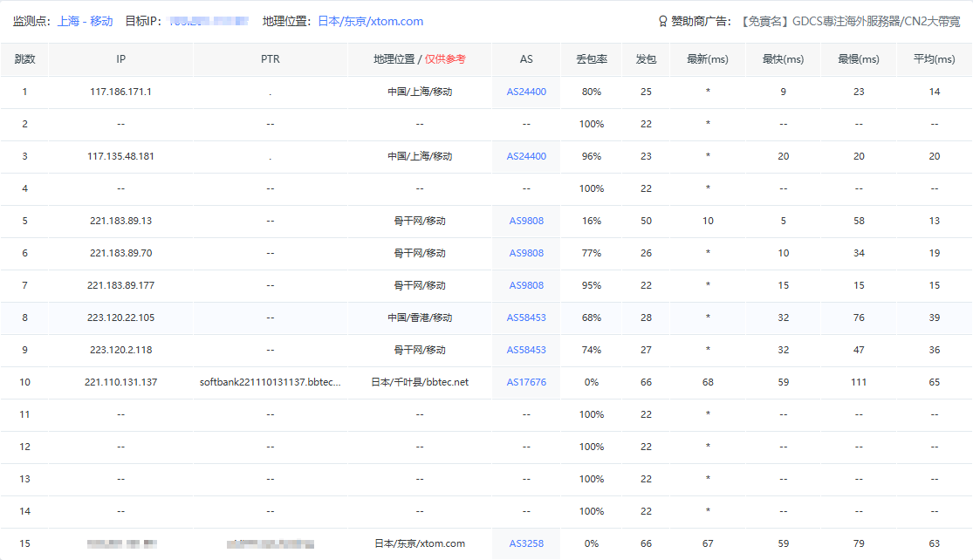Open AS58453 link for 223.120.2.118
Screen dimensions: 973x560
[526, 350]
